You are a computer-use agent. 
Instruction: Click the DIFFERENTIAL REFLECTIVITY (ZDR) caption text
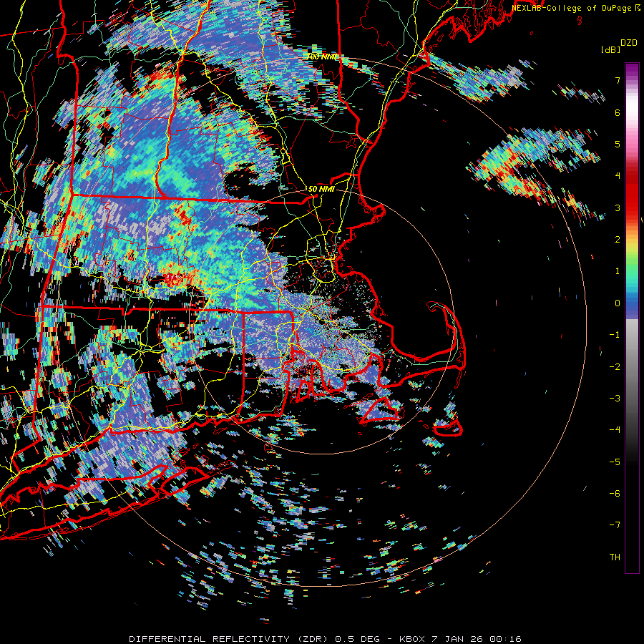pyautogui.click(x=228, y=639)
